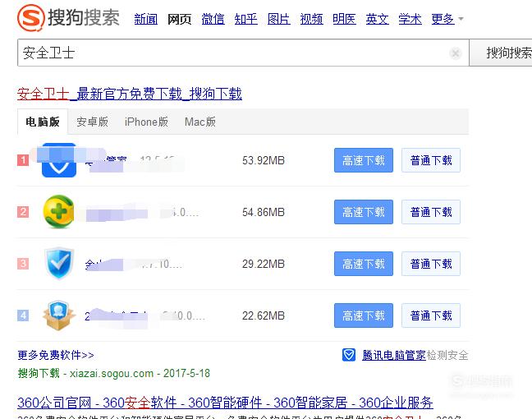Click the 54.86MB file size text
This screenshot has height=419, width=532.
(264, 212)
